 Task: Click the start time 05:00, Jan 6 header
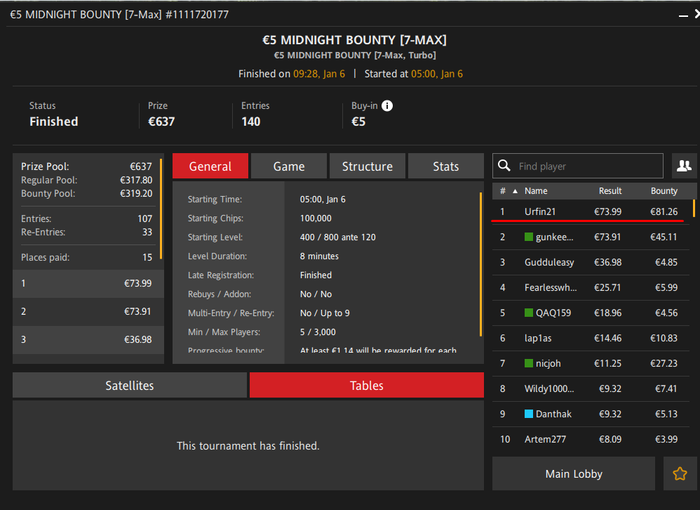[437, 74]
